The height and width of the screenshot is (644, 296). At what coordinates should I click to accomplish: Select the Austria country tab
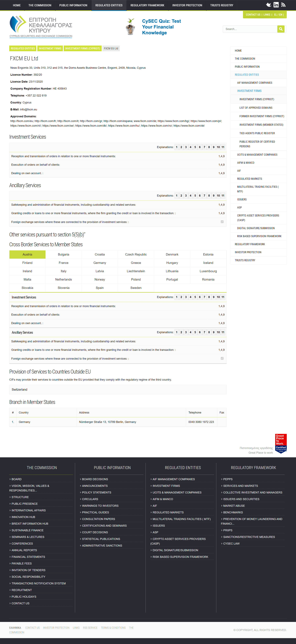tap(27, 254)
